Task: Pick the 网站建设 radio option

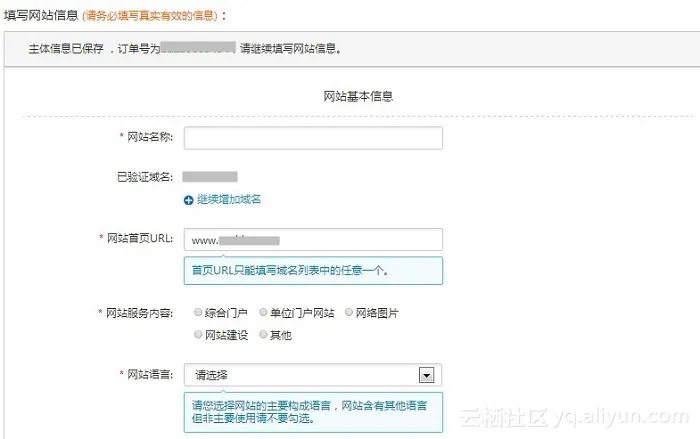Action: 198,335
